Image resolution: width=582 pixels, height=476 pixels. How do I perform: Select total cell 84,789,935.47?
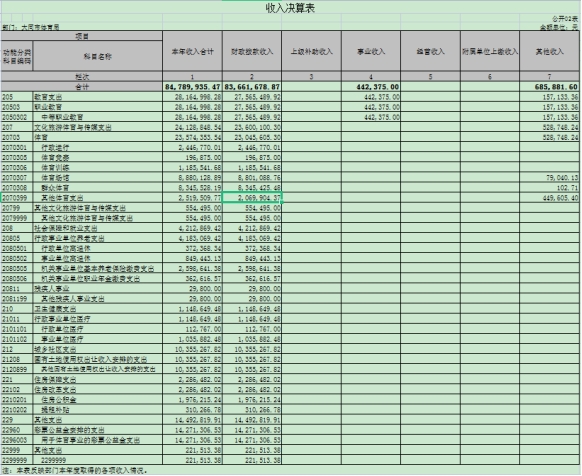[x=192, y=87]
